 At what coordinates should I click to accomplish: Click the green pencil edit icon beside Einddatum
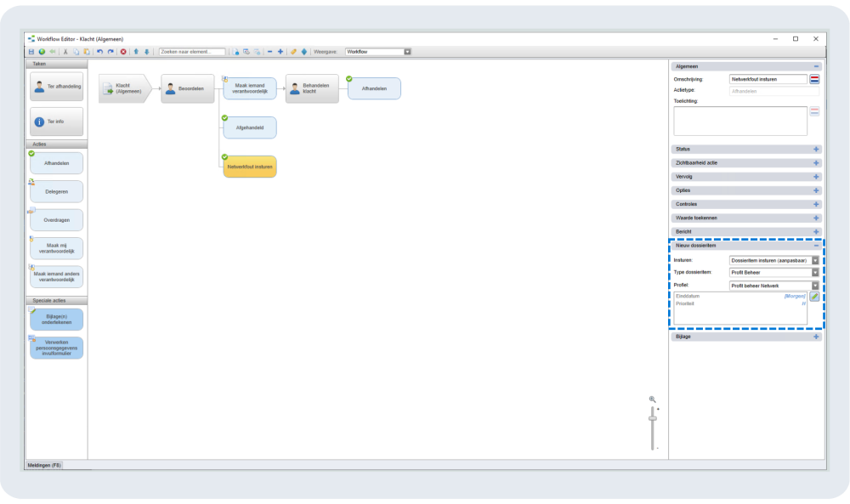pyautogui.click(x=814, y=297)
